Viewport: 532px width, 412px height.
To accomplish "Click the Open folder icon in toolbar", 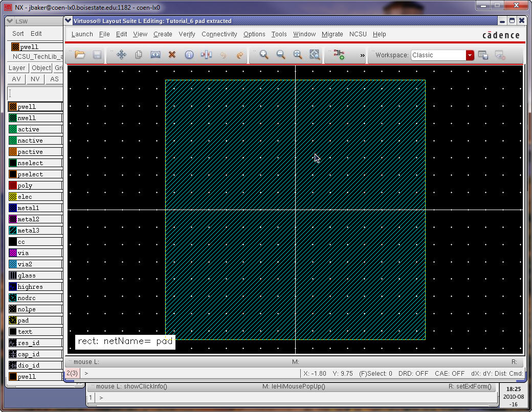I will click(x=79, y=55).
